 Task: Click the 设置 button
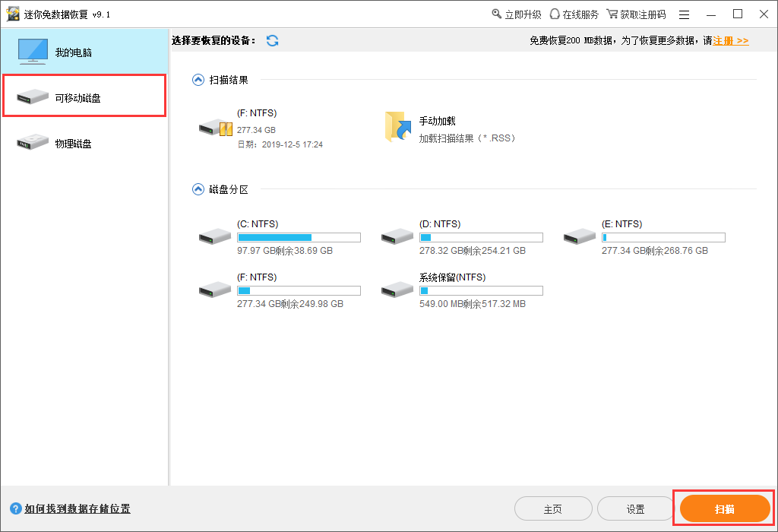pos(636,508)
